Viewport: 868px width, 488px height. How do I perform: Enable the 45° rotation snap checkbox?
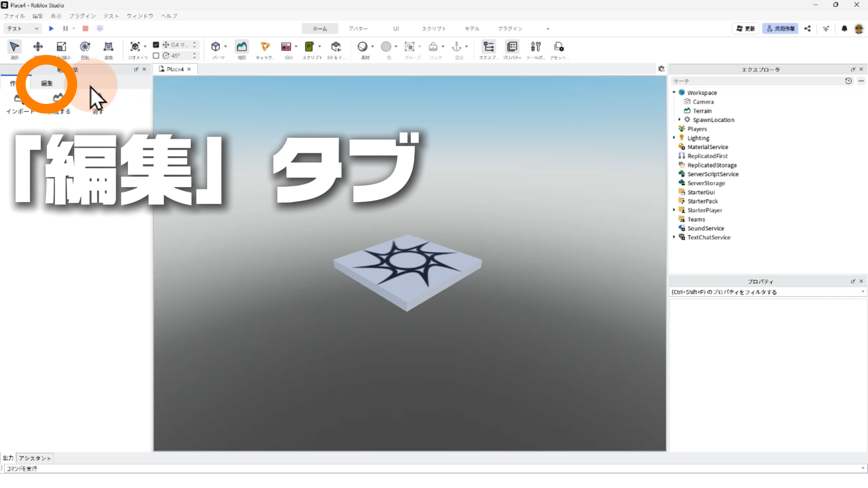156,56
